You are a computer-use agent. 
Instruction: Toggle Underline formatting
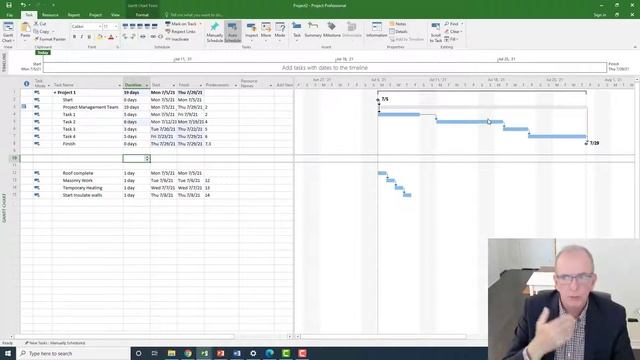tap(89, 37)
